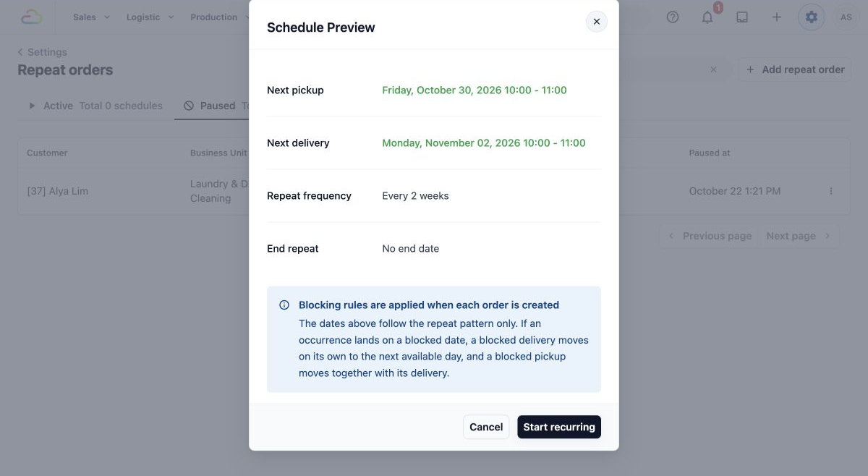The height and width of the screenshot is (476, 868).
Task: Click the plus icon in top bar
Action: 777,17
